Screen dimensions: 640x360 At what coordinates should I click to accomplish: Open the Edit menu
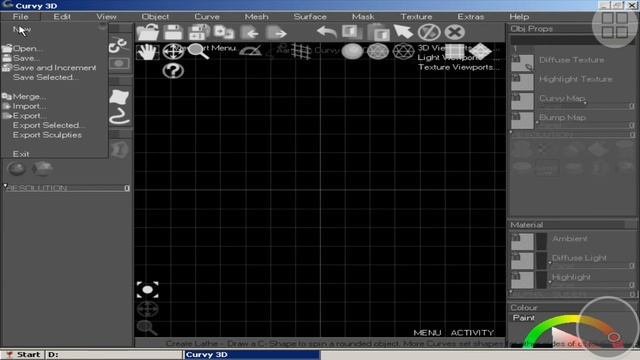click(x=62, y=17)
